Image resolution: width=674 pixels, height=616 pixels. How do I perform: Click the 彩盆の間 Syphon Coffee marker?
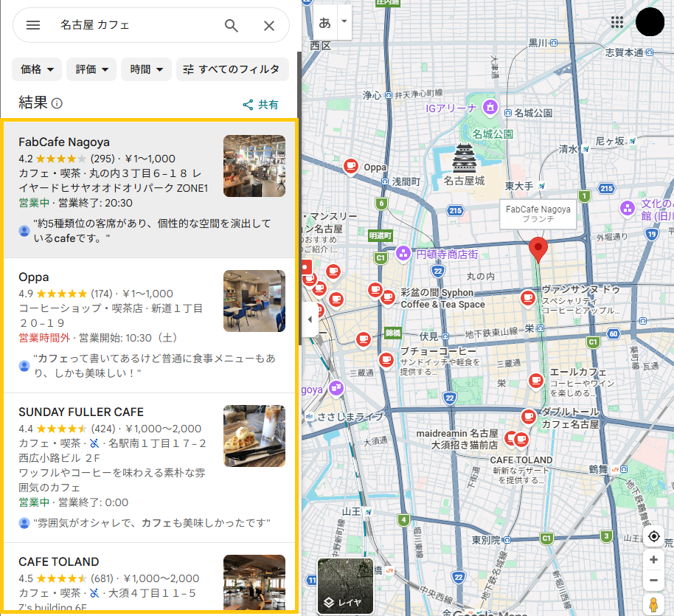pos(388,297)
